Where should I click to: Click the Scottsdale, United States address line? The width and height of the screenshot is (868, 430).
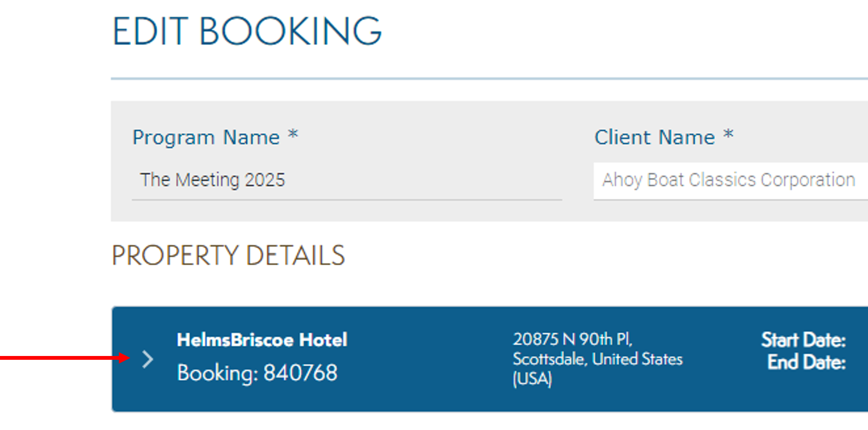point(597,359)
